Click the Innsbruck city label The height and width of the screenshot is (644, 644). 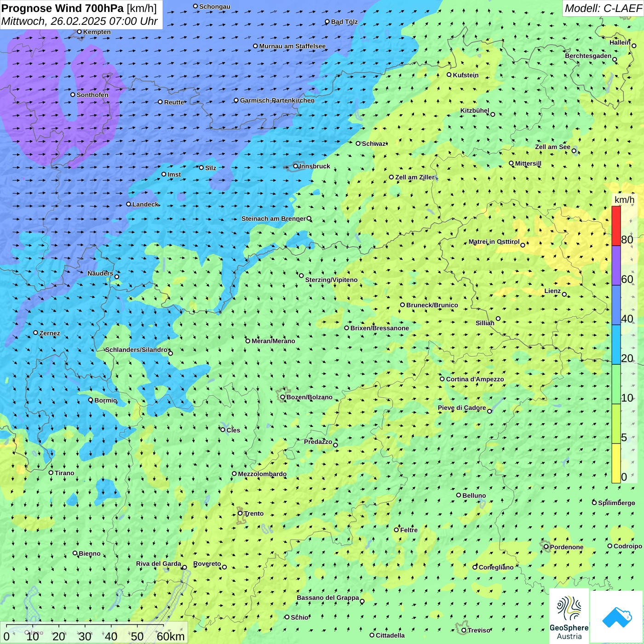[315, 166]
